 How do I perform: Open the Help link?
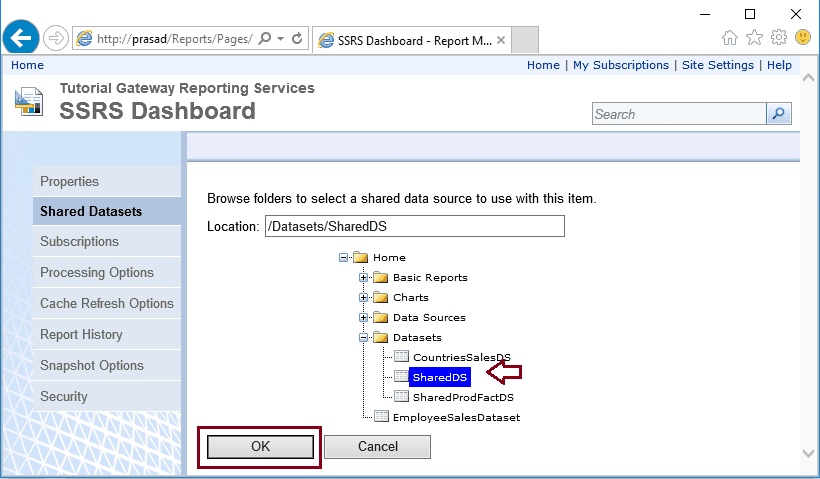click(779, 65)
